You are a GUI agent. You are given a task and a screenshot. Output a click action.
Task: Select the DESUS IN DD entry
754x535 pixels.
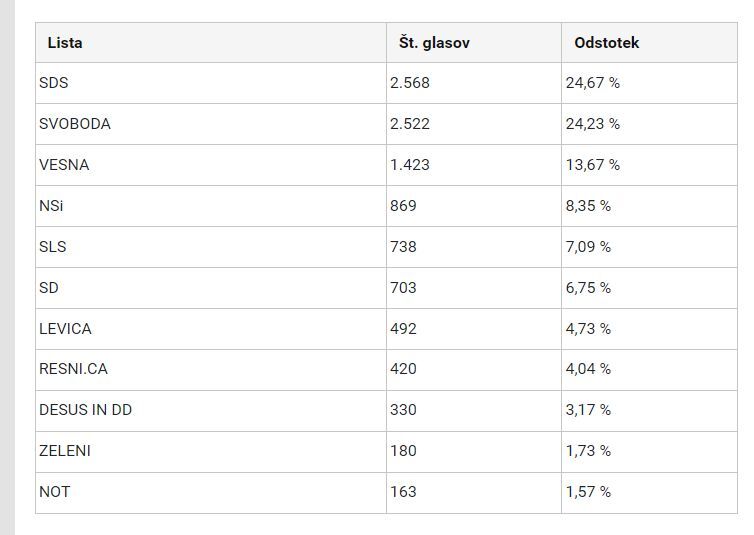pyautogui.click(x=85, y=410)
